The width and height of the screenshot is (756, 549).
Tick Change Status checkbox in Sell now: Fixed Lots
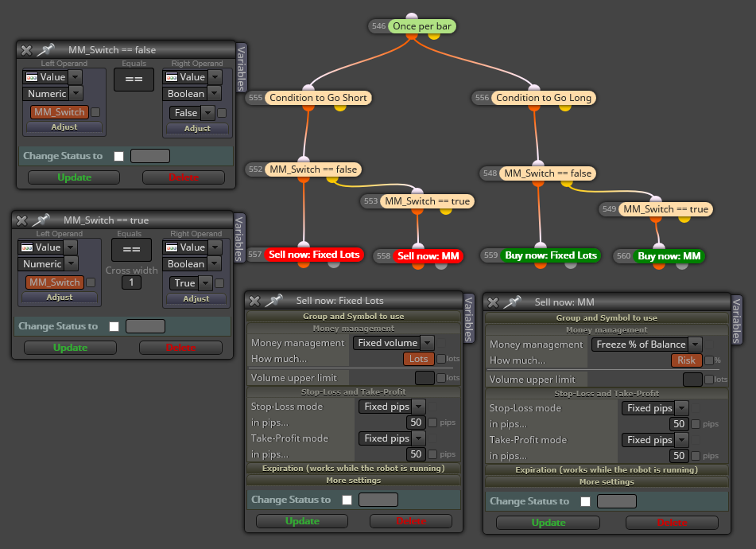347,500
